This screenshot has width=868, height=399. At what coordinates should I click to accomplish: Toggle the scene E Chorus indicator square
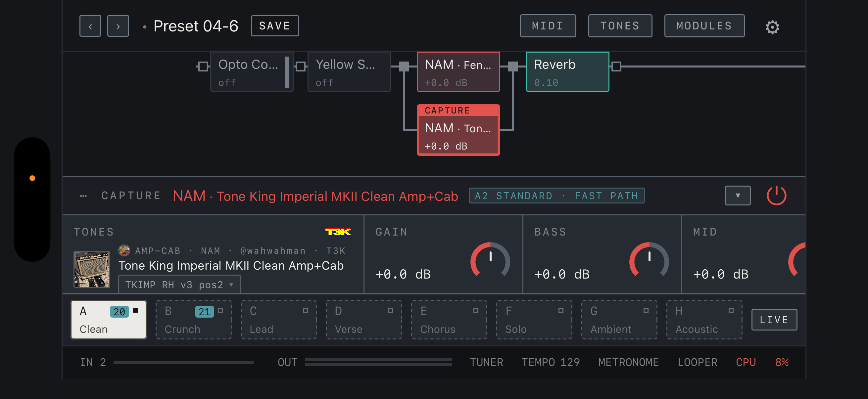tap(475, 310)
